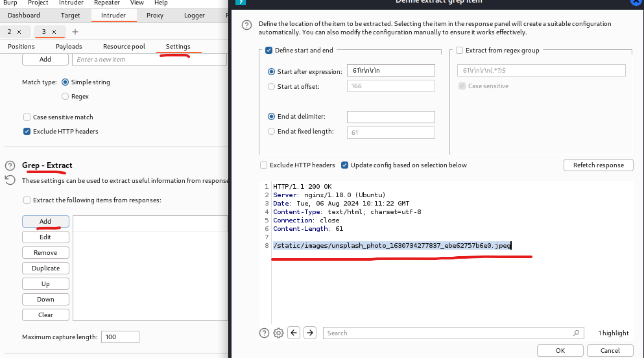Add a new Intruder tab with plus

(75, 32)
